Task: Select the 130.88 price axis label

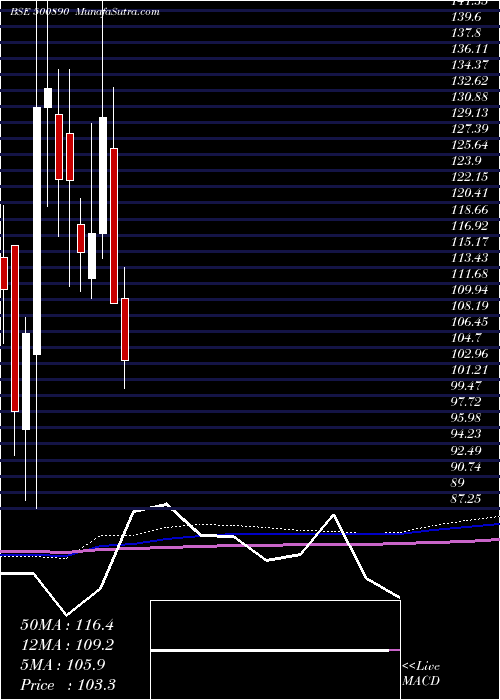Action: tap(469, 97)
